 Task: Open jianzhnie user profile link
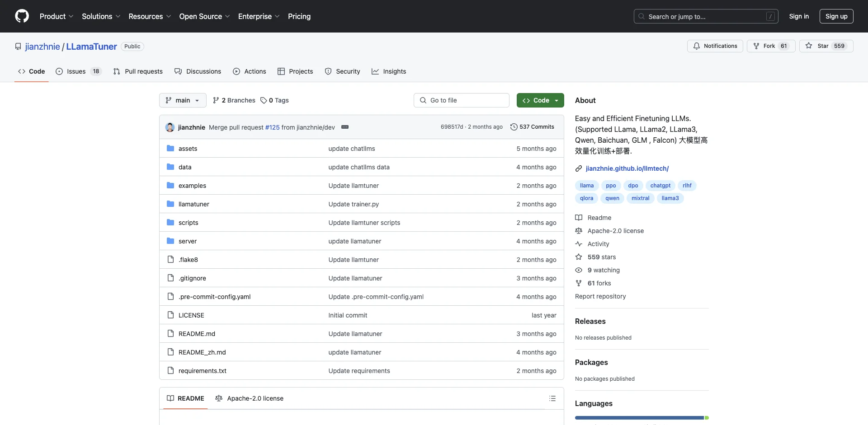point(42,47)
